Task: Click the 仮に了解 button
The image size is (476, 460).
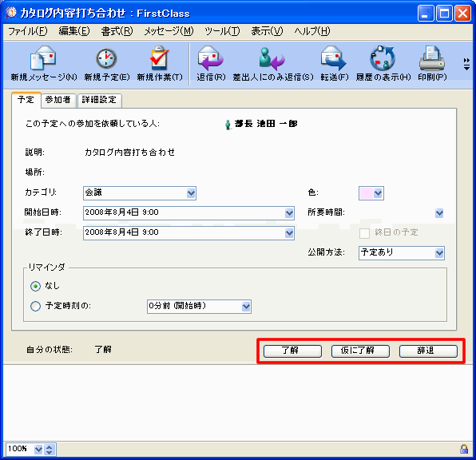Action: pos(360,351)
